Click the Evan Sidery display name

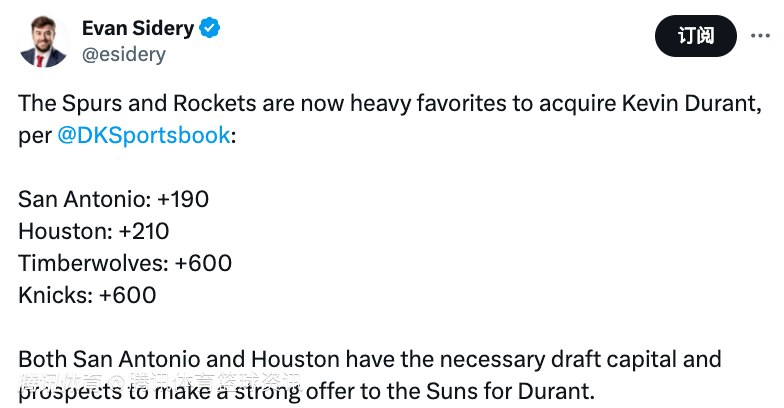pos(138,28)
